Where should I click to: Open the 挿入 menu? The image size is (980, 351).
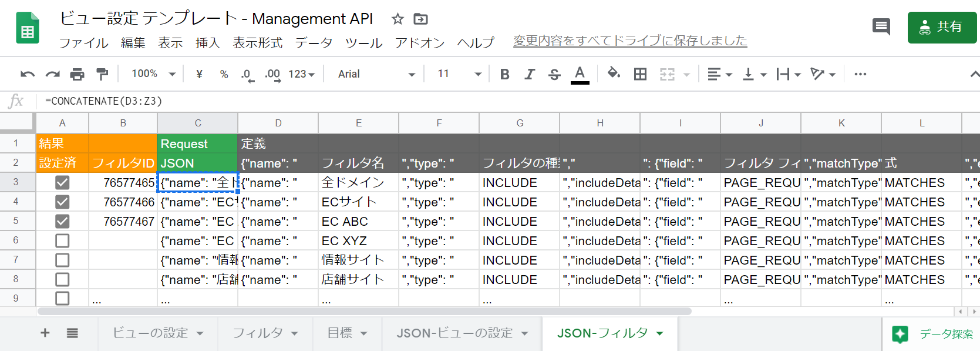207,43
